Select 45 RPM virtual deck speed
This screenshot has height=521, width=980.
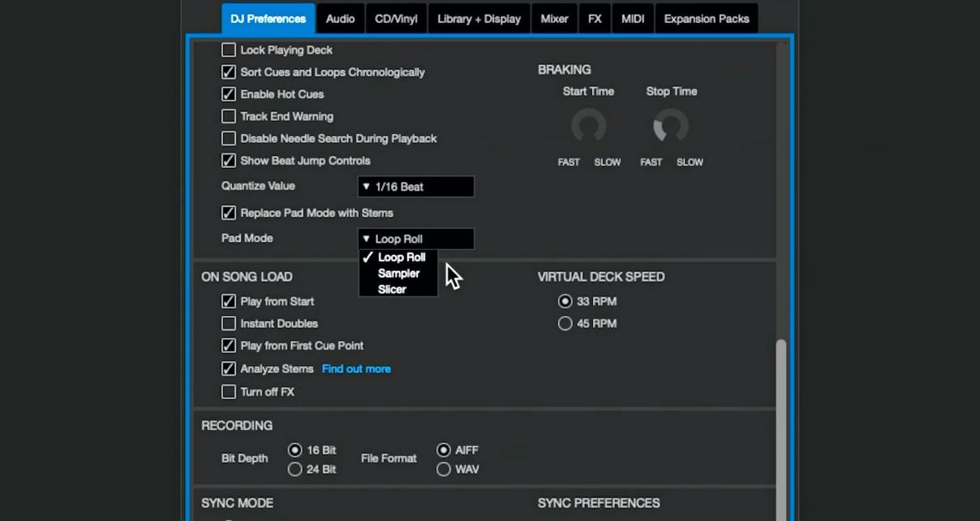565,324
